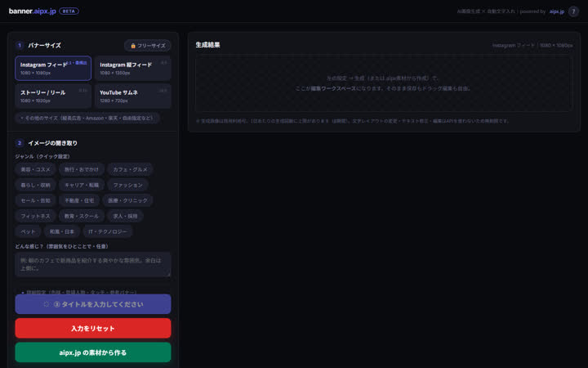Choose the 不動産・住宅 genre chip
Screen dimensions: 588x368
(79, 200)
